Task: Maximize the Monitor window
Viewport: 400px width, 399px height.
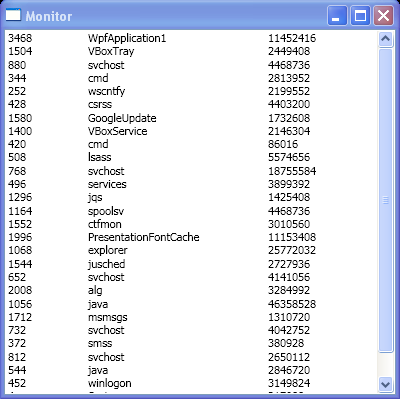Action: pyautogui.click(x=360, y=15)
